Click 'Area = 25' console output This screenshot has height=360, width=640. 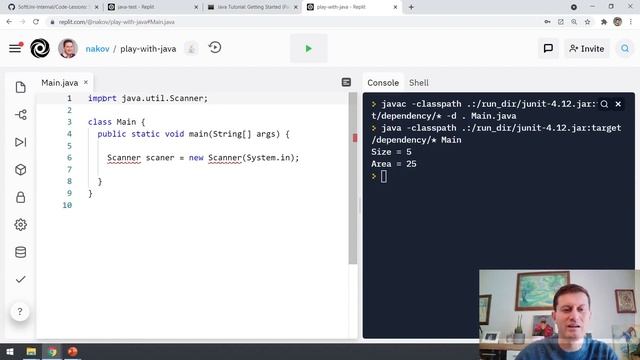(x=393, y=164)
